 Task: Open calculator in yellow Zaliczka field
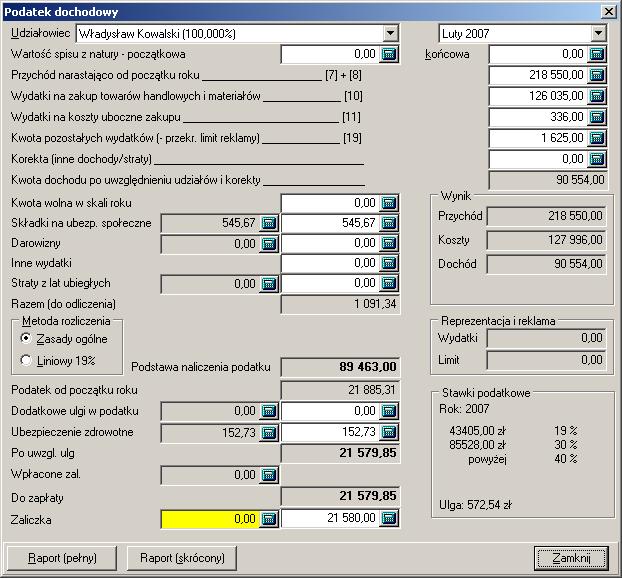pyautogui.click(x=269, y=518)
